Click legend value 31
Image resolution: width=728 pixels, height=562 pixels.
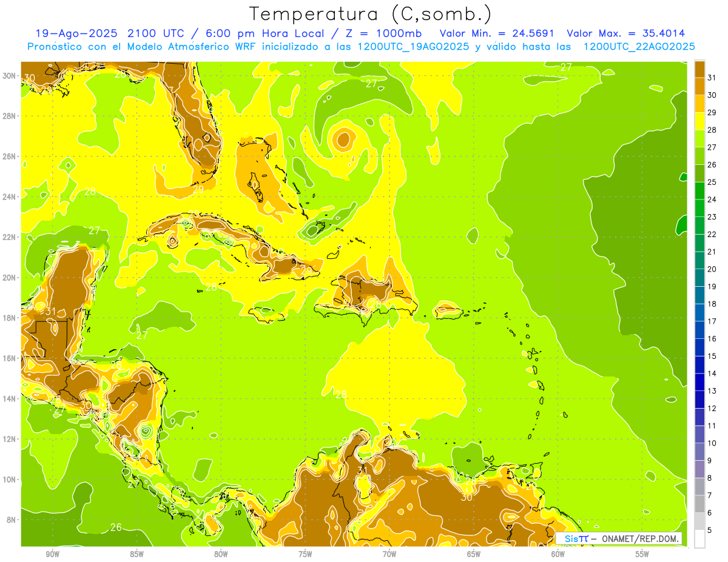click(x=712, y=78)
